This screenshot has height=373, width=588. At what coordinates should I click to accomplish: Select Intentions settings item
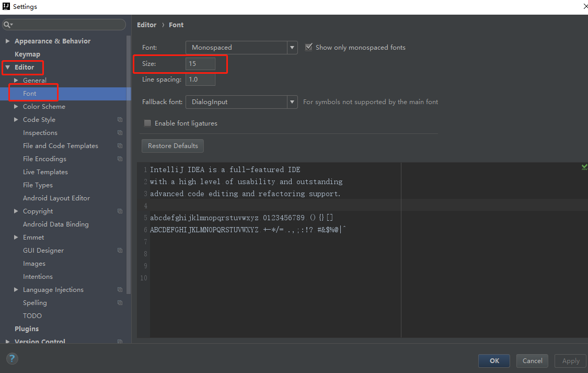click(38, 277)
